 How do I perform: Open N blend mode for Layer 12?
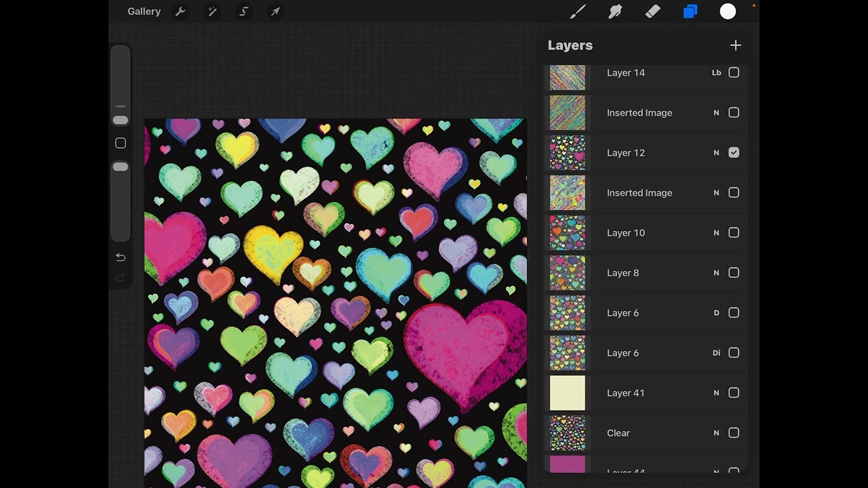(x=716, y=152)
